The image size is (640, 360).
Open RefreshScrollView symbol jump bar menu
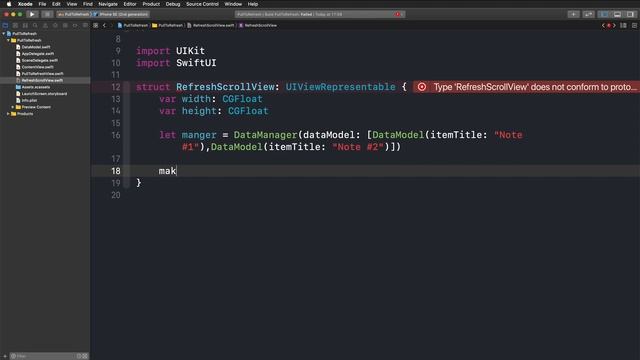click(258, 25)
